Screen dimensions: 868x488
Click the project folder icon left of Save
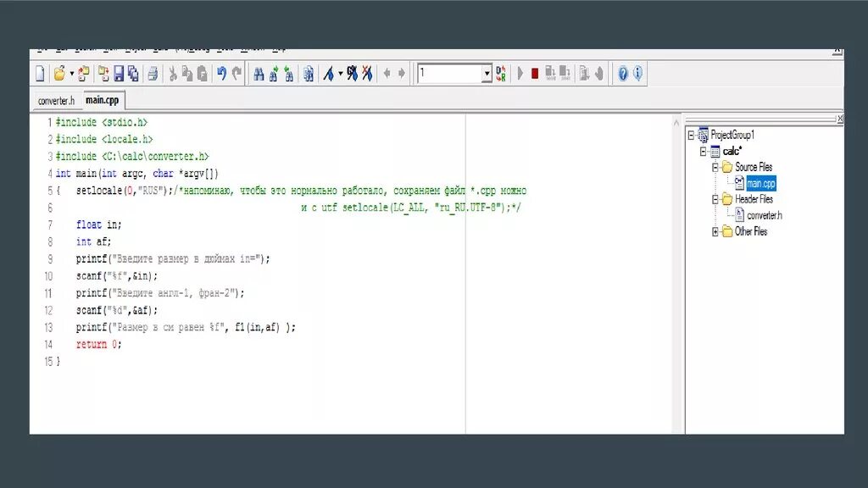pyautogui.click(x=103, y=74)
